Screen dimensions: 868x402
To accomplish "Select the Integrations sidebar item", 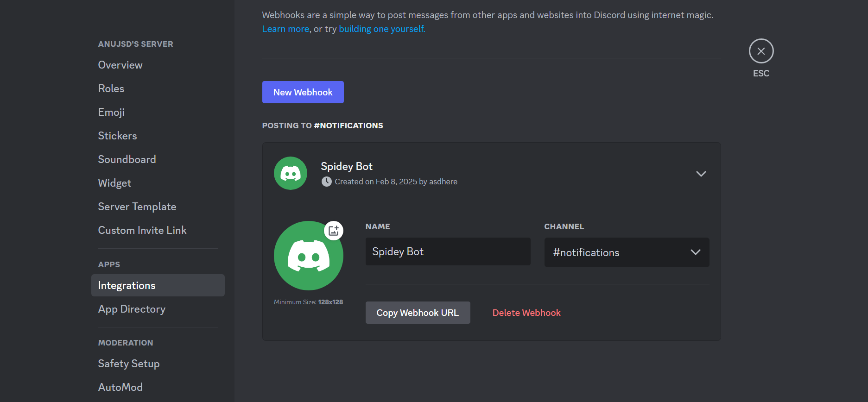I will point(158,285).
